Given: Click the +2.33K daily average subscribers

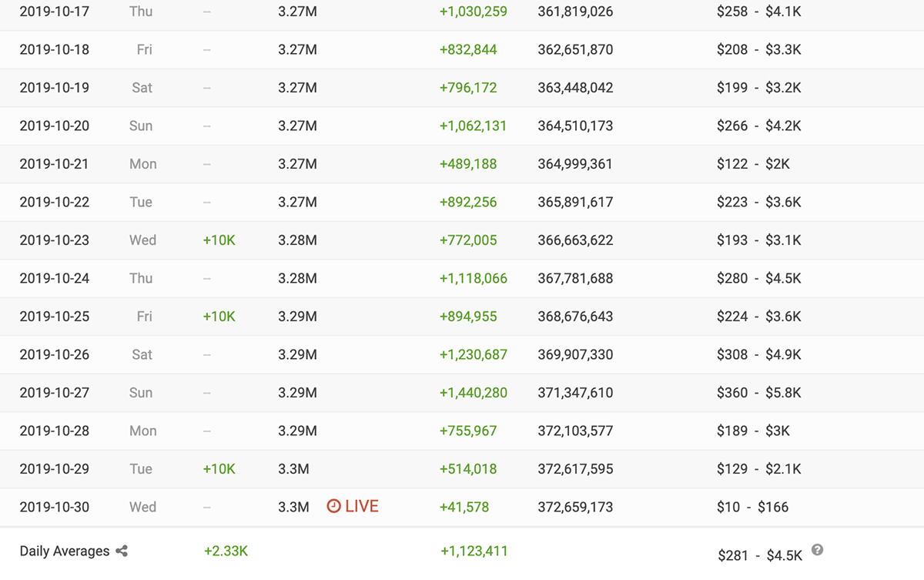Looking at the screenshot, I should (x=226, y=552).
